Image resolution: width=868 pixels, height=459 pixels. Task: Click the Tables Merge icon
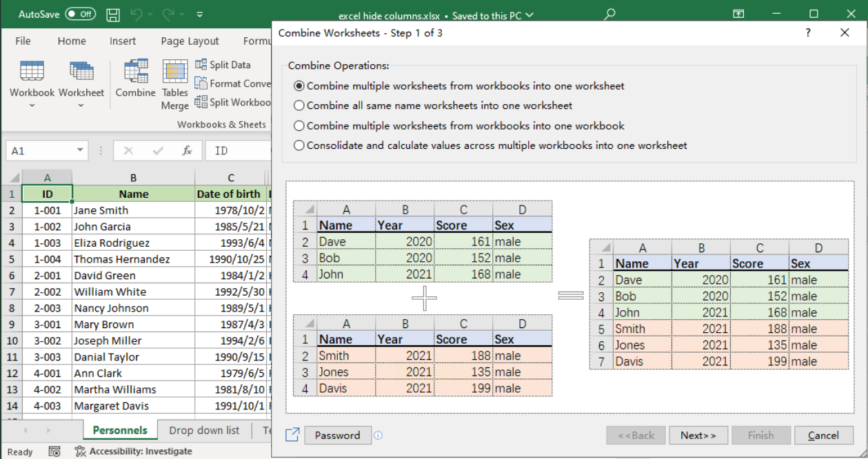click(x=175, y=72)
